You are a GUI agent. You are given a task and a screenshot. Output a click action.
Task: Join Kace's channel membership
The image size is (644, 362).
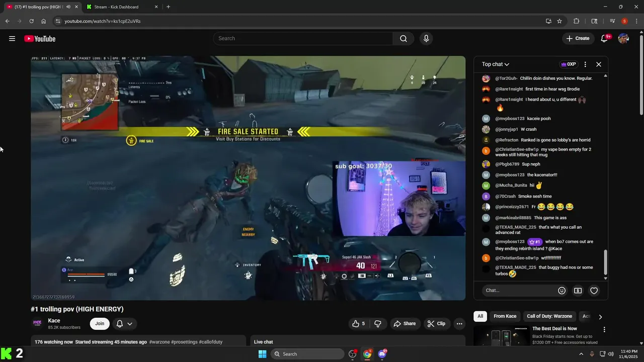[100, 324]
